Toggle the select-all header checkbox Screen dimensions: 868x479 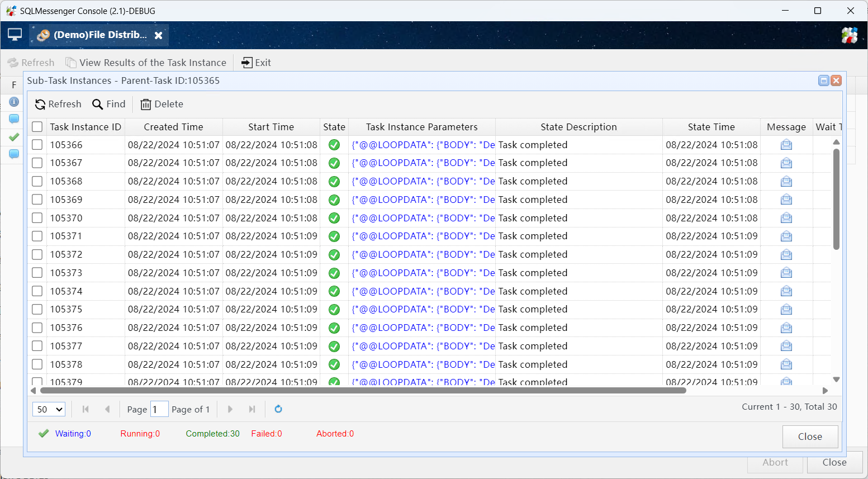click(x=37, y=127)
